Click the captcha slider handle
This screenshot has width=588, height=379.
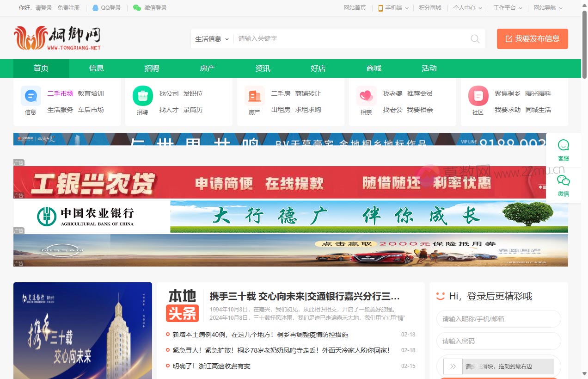[452, 366]
